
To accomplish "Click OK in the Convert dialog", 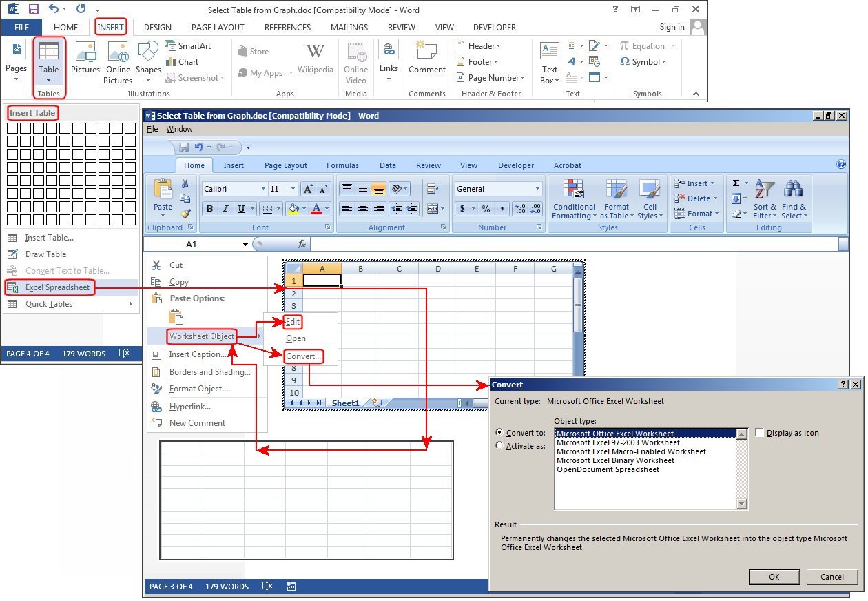I will point(774,577).
